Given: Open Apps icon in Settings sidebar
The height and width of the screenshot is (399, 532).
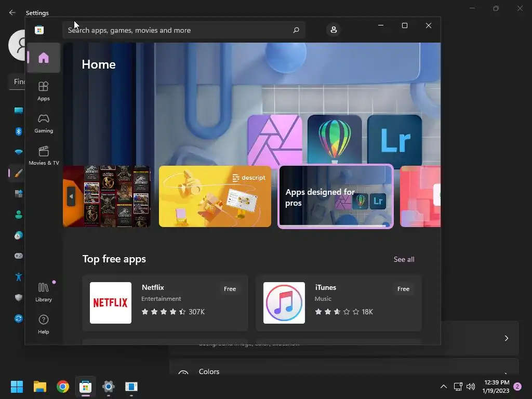Looking at the screenshot, I should coord(19,194).
